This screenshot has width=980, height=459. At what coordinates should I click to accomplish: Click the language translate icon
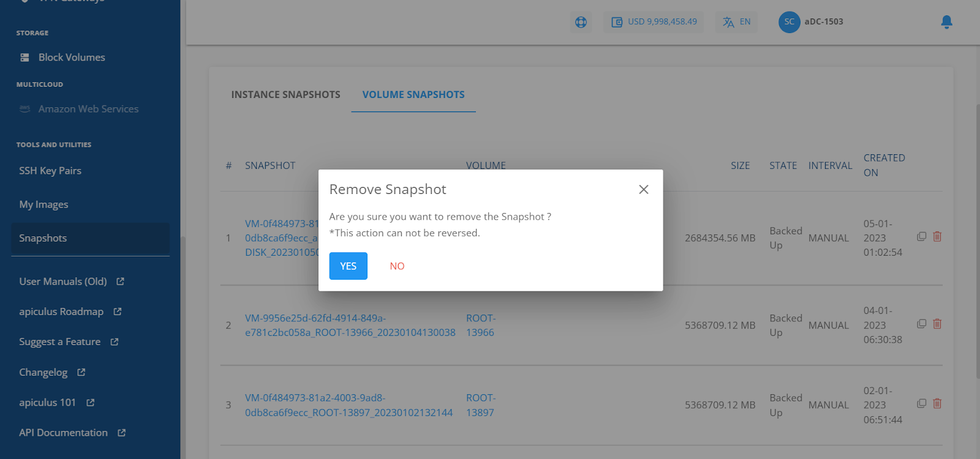(x=728, y=22)
